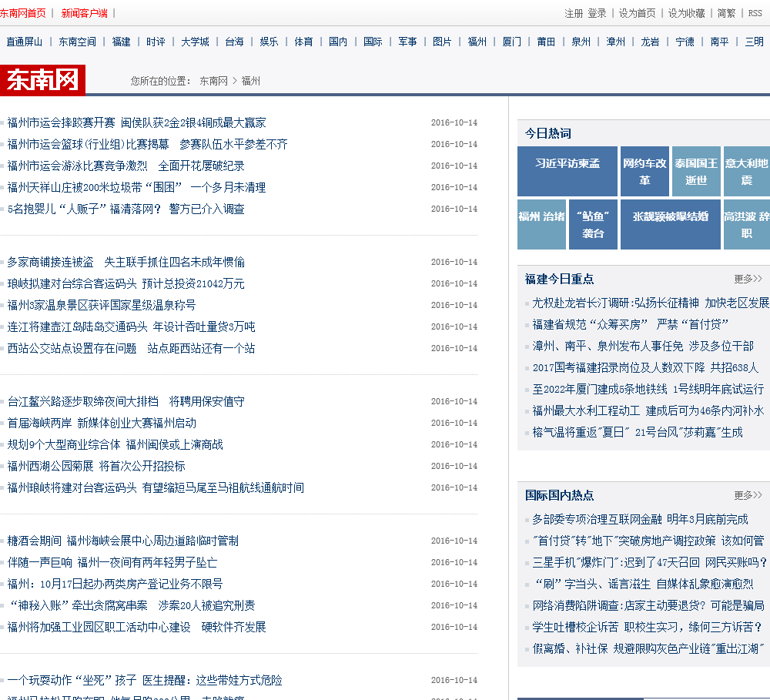Select hot word tile 习近平访柬孟
770x700 pixels.
point(567,171)
